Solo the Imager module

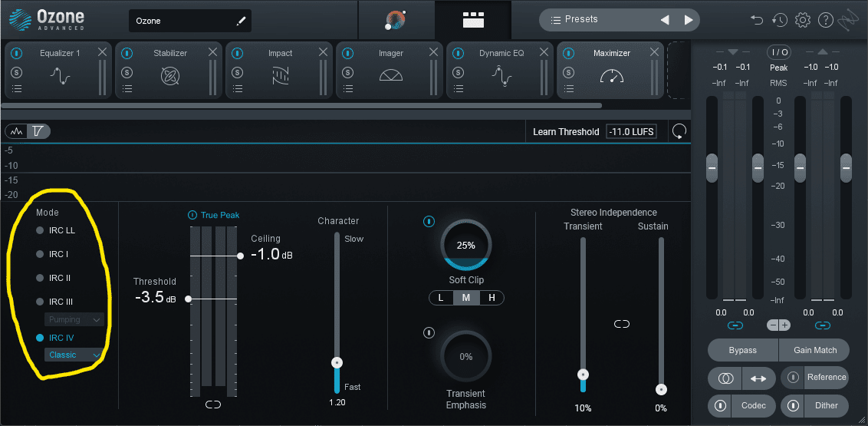point(347,72)
